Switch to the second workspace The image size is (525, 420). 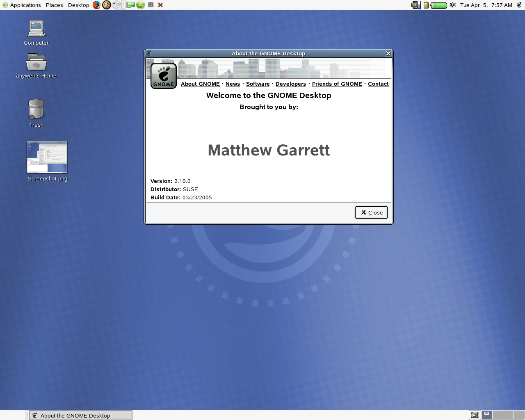pos(498,415)
